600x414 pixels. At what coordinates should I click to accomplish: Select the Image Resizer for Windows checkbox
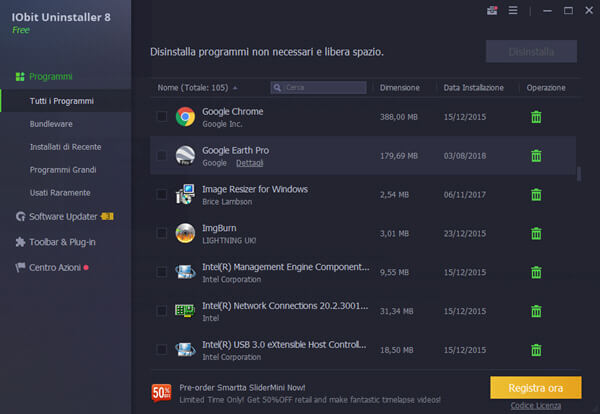tap(162, 194)
